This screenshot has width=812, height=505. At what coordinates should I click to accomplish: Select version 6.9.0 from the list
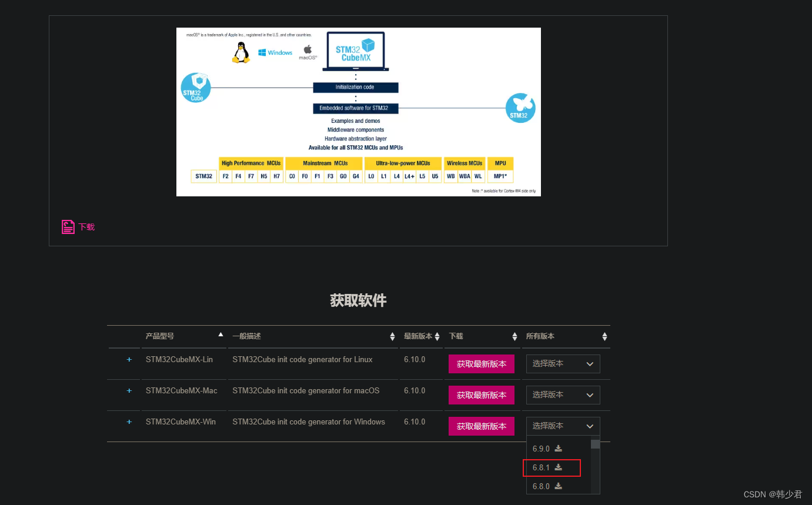pos(541,449)
